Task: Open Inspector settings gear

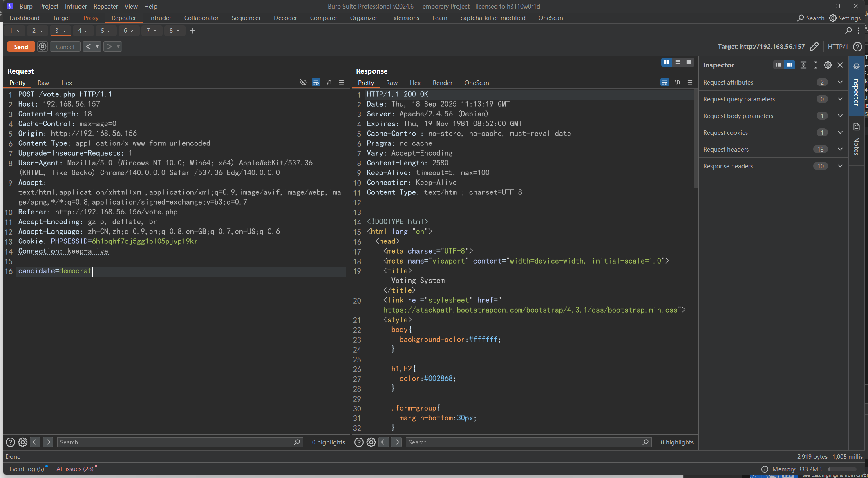Action: coord(828,65)
